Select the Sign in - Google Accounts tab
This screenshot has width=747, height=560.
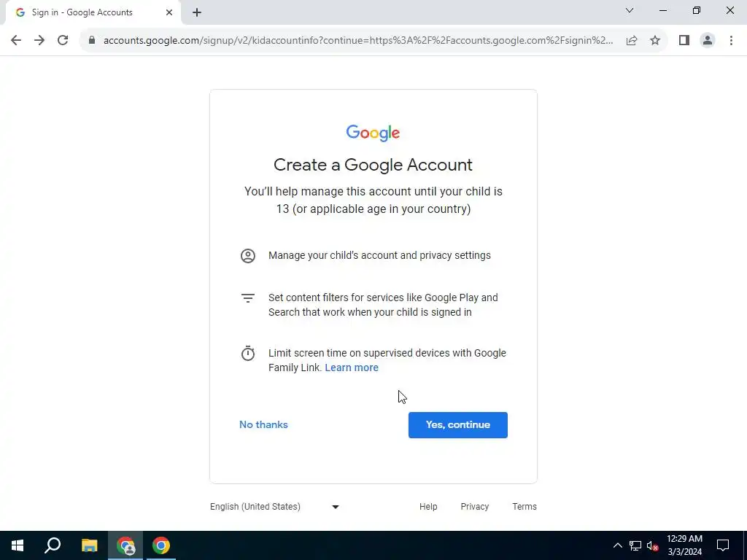(x=93, y=12)
